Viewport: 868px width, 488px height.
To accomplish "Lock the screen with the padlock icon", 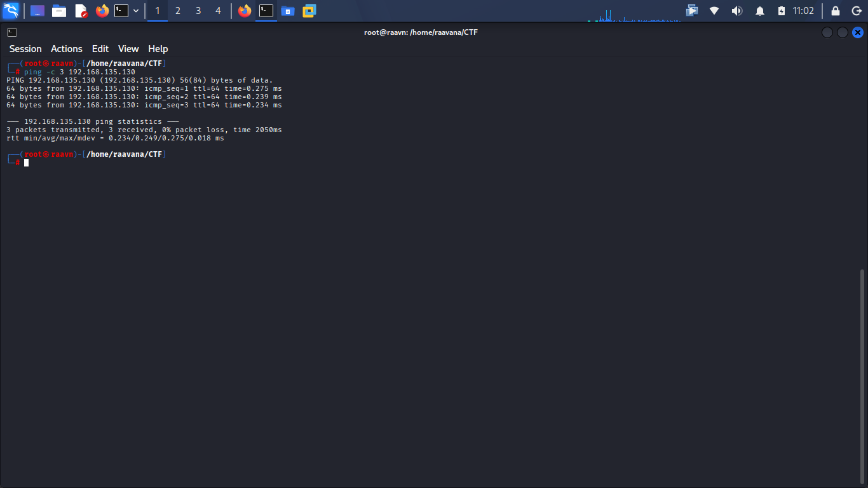I will tap(836, 11).
